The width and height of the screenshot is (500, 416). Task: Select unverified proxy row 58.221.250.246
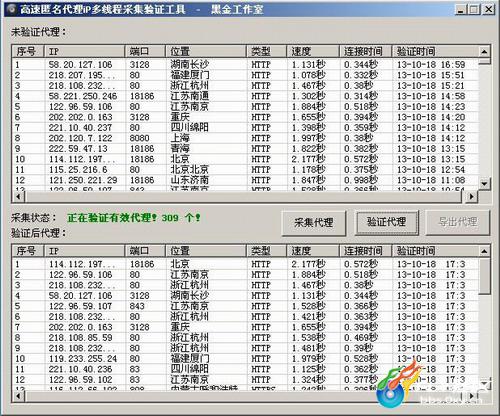click(x=245, y=96)
